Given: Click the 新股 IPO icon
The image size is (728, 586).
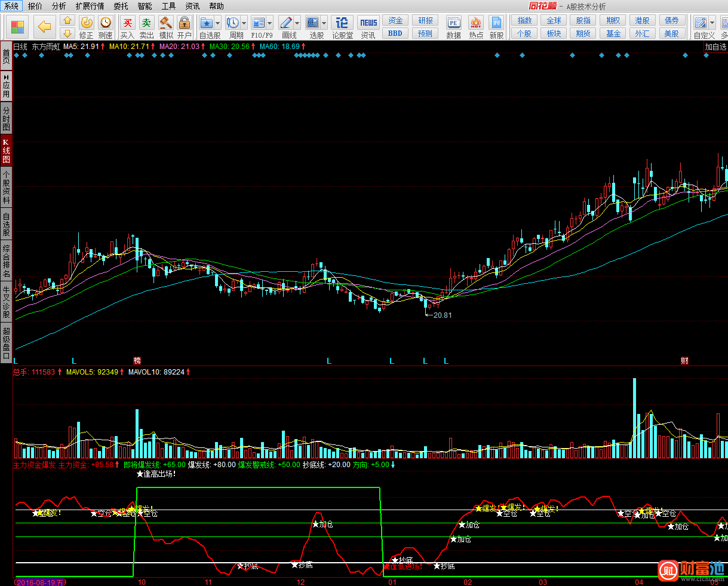Looking at the screenshot, I should (x=496, y=23).
